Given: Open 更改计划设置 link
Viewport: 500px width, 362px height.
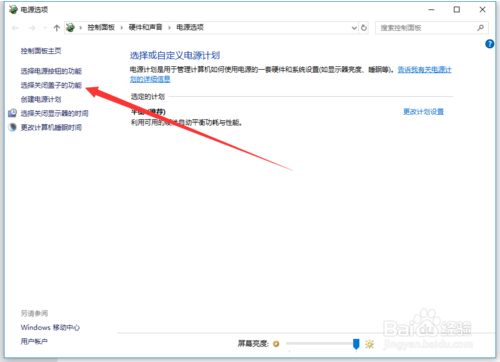Looking at the screenshot, I should [x=423, y=112].
